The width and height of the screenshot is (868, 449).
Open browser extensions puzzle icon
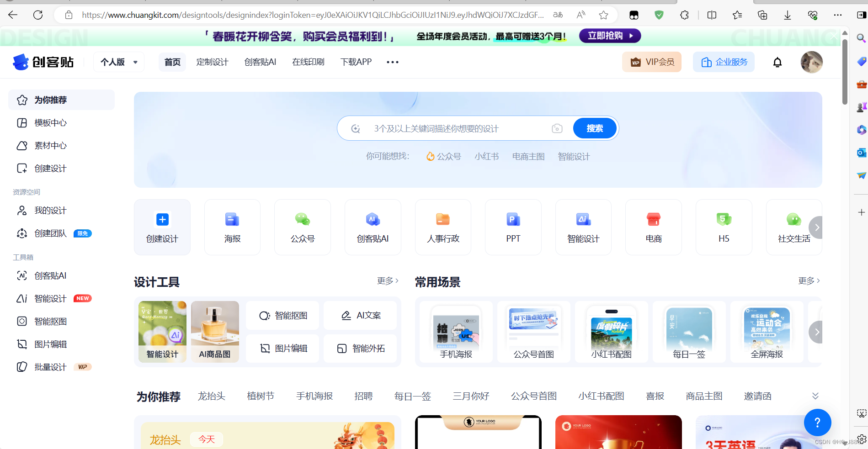click(684, 15)
